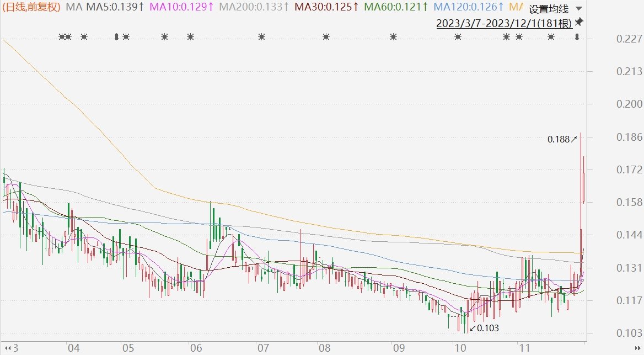Open the 2023/3/7-2023/12/1(181根) date range link

coord(504,23)
